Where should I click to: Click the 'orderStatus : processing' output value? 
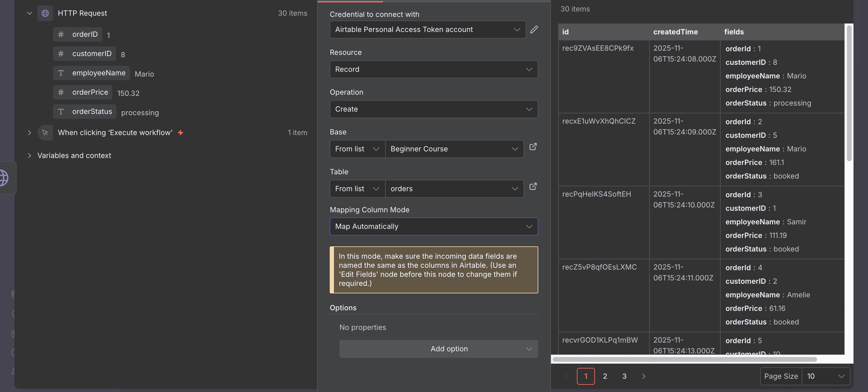point(768,103)
